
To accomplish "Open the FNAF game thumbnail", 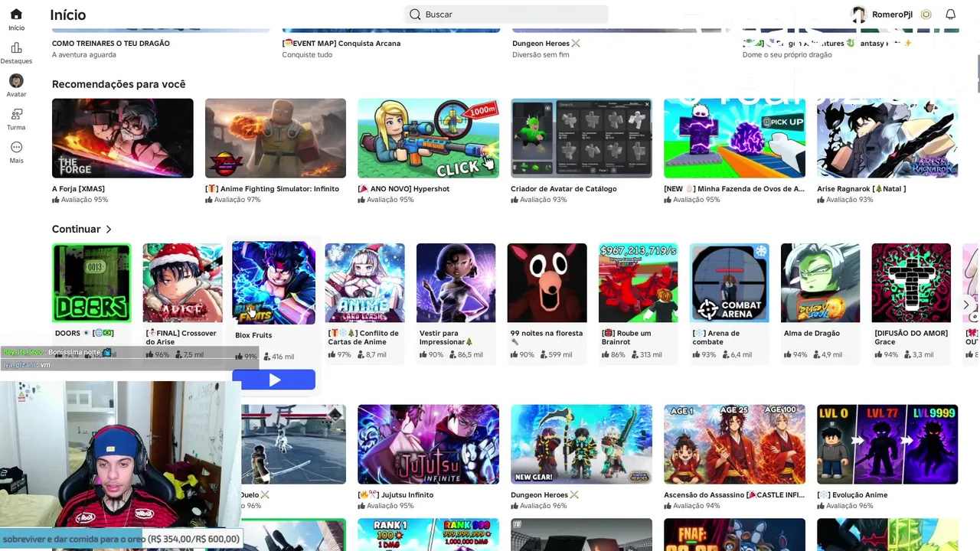I will coord(734,535).
